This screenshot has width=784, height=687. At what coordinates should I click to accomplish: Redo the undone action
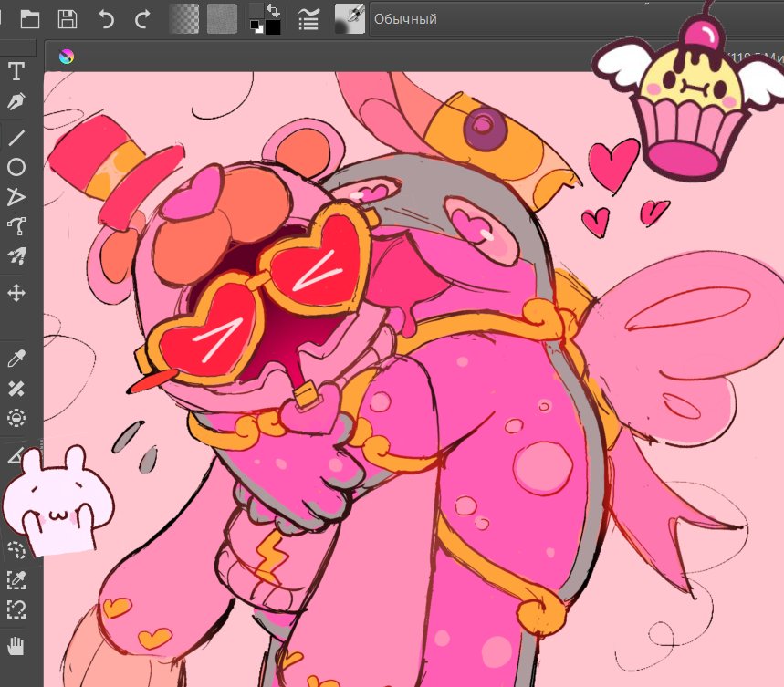[x=141, y=18]
